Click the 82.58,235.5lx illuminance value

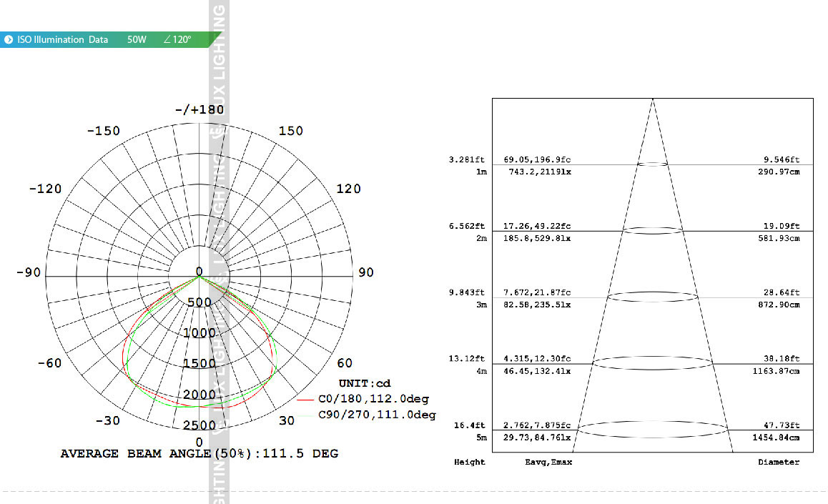(537, 305)
